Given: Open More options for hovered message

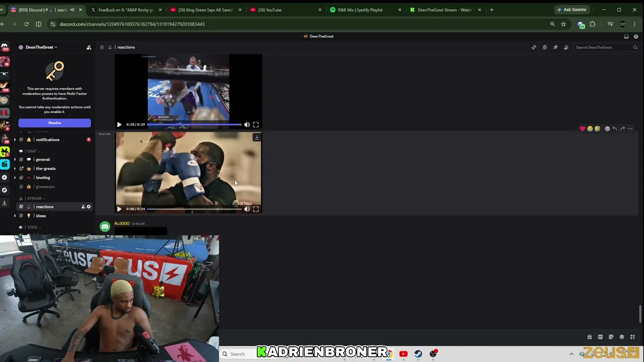Looking at the screenshot, I should [630, 129].
